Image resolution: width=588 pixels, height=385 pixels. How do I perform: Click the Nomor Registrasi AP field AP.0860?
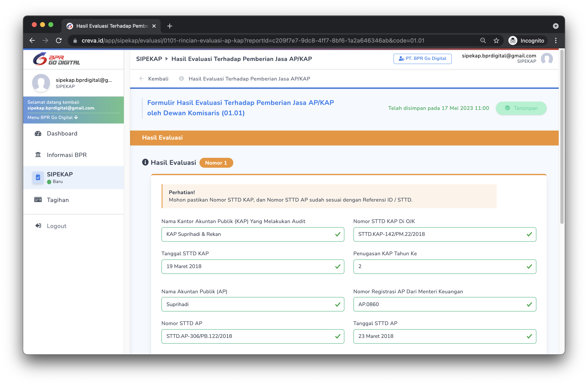click(445, 304)
